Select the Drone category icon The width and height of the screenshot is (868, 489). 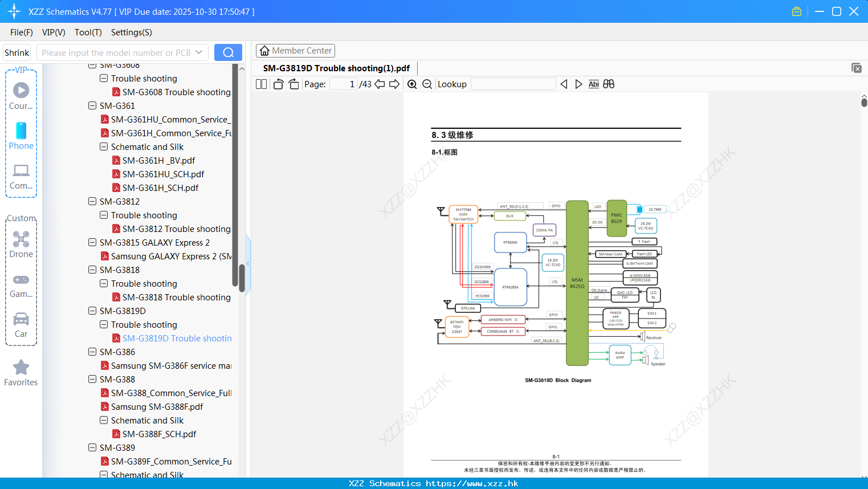click(21, 239)
